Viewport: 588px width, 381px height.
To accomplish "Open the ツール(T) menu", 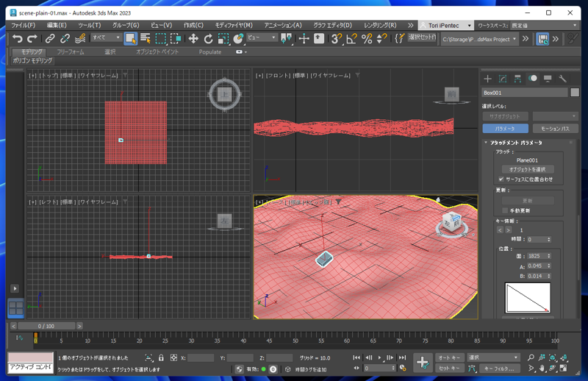I will click(89, 25).
